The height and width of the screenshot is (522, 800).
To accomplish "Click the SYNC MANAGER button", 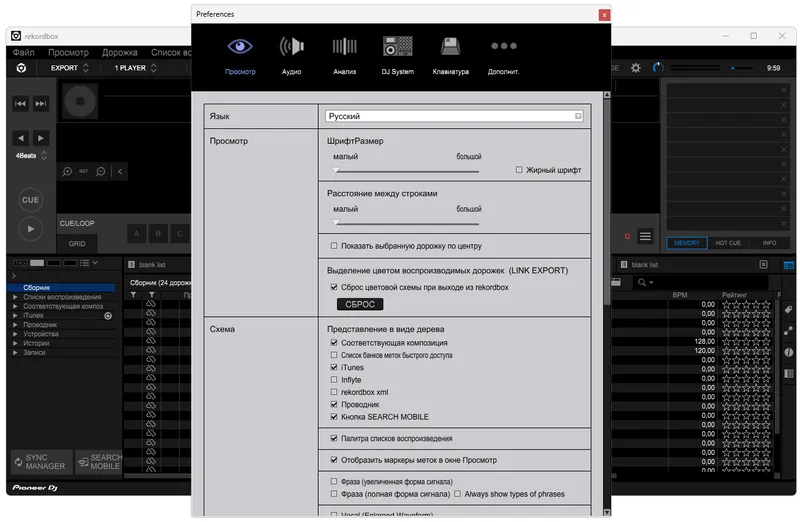I will pos(41,462).
